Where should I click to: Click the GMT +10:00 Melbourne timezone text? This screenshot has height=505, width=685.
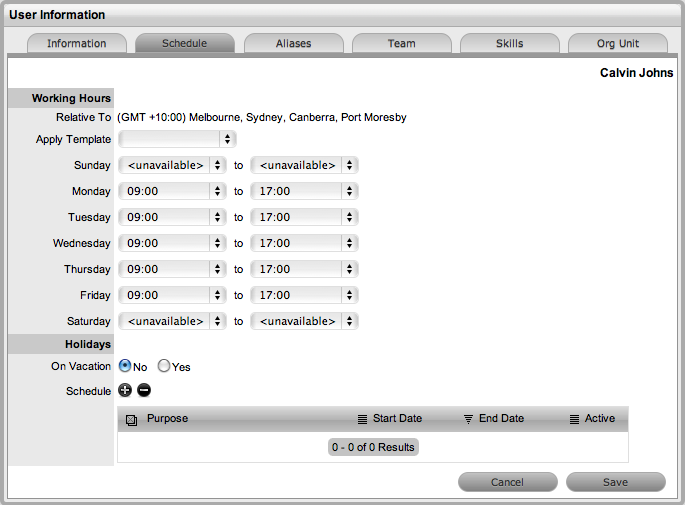(x=262, y=117)
